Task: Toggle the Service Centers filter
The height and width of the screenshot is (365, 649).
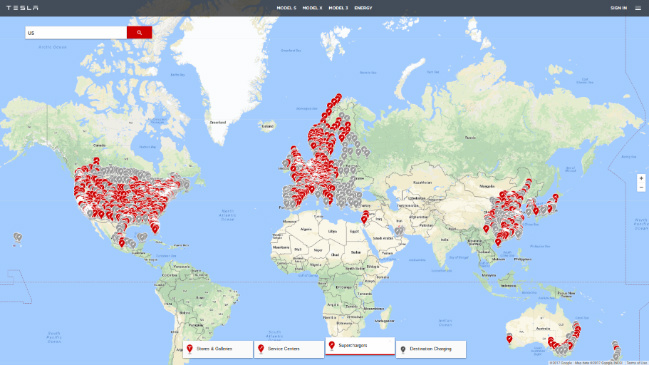Action: (x=289, y=349)
